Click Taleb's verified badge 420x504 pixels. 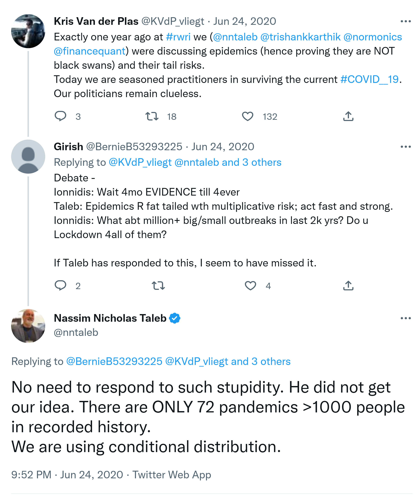pyautogui.click(x=175, y=318)
